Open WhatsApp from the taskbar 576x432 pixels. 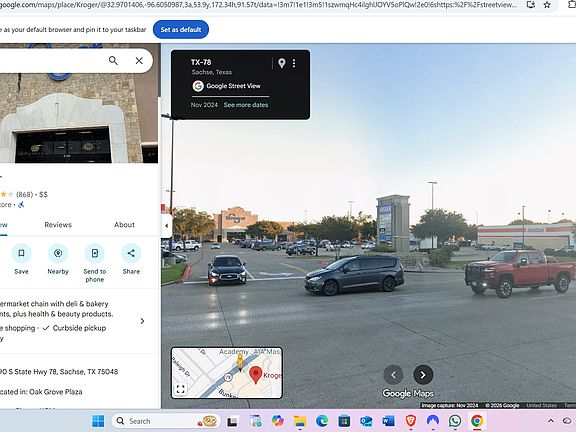click(455, 421)
